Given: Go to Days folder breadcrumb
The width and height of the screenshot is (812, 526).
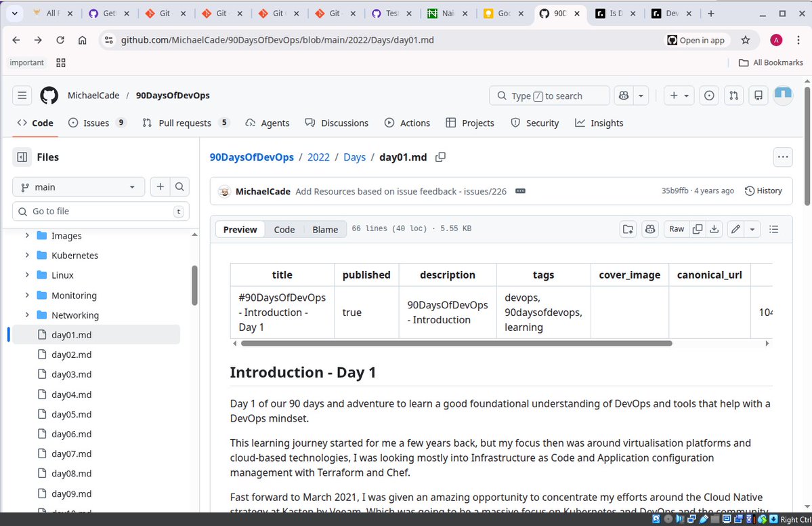Looking at the screenshot, I should tap(354, 157).
